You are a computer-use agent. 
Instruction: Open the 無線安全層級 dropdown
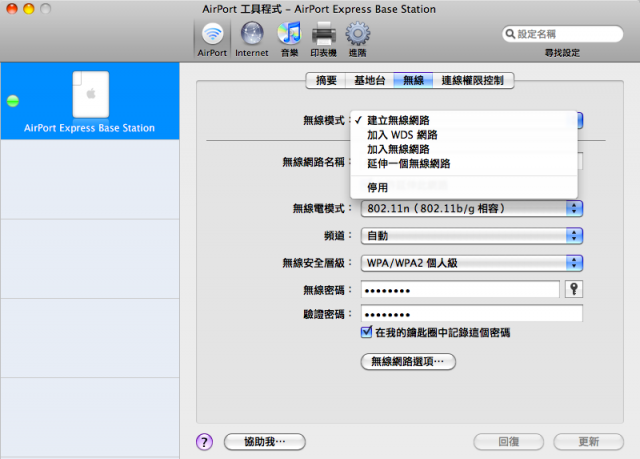pos(471,263)
